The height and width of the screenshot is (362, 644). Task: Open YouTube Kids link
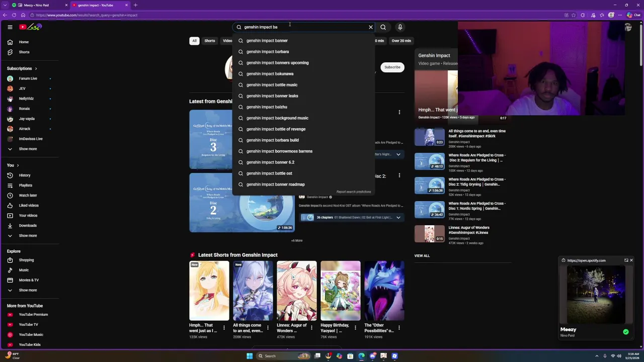[29, 345]
